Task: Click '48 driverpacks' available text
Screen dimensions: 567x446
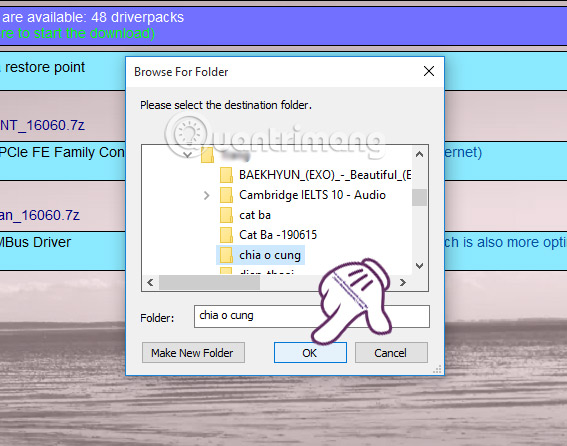Action: click(x=137, y=17)
